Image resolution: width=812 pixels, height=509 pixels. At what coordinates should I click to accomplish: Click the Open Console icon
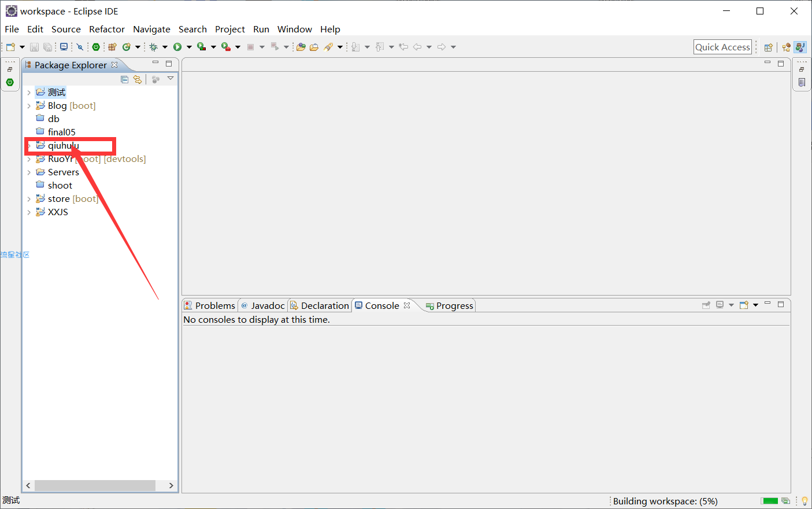click(x=744, y=305)
